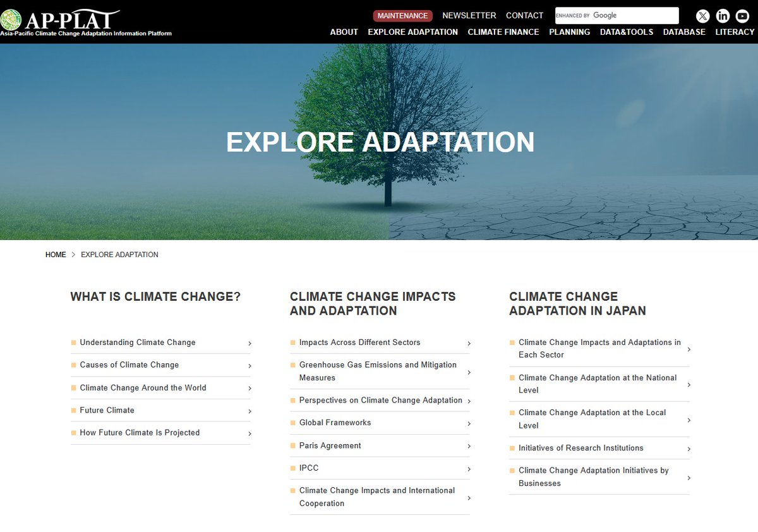
Task: Click arrow beside Impacts Across Different Sectors
Action: (469, 343)
